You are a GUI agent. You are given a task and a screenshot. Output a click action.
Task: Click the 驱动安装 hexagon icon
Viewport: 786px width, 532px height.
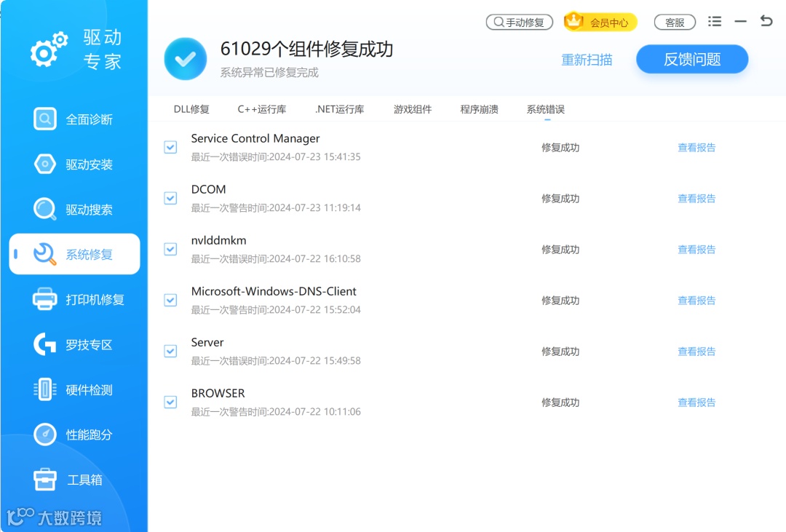point(44,164)
